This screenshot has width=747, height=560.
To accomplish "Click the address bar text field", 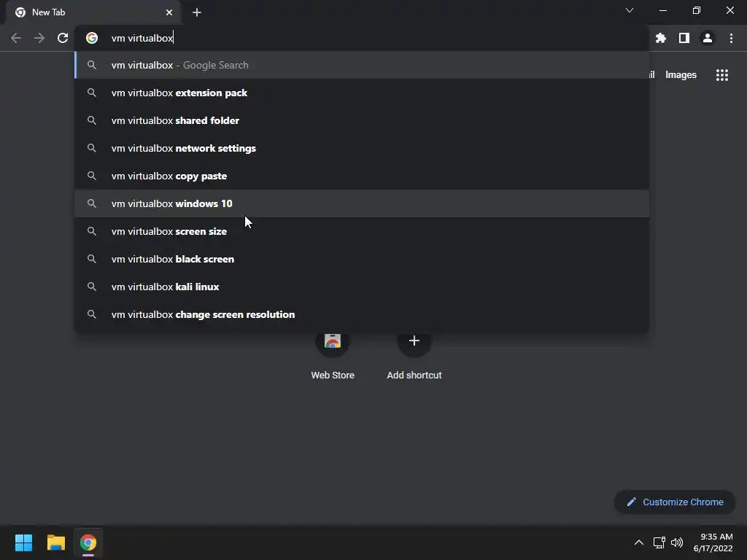I will click(x=365, y=38).
